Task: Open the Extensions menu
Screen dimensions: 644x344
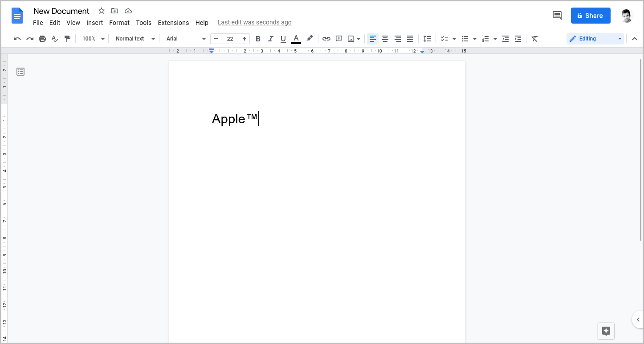Action: (x=173, y=23)
